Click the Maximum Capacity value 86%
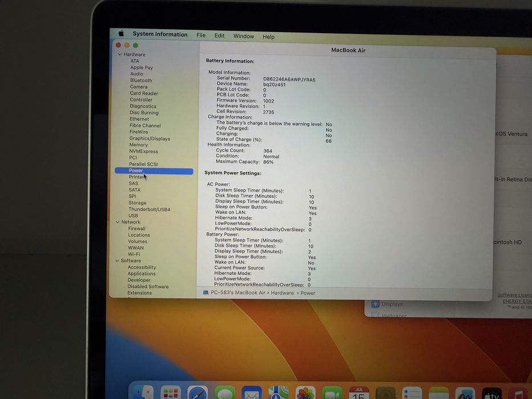 tap(269, 162)
